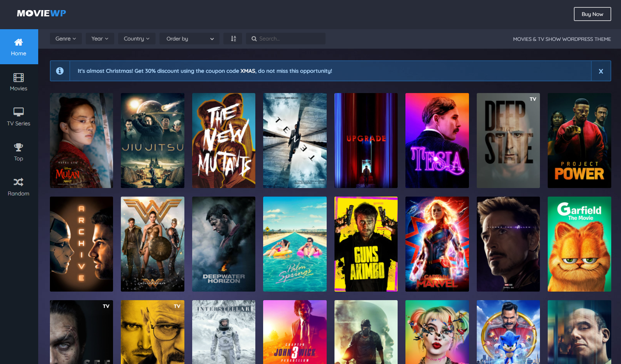Open the Avengers poster with Tony Stark

tap(508, 244)
